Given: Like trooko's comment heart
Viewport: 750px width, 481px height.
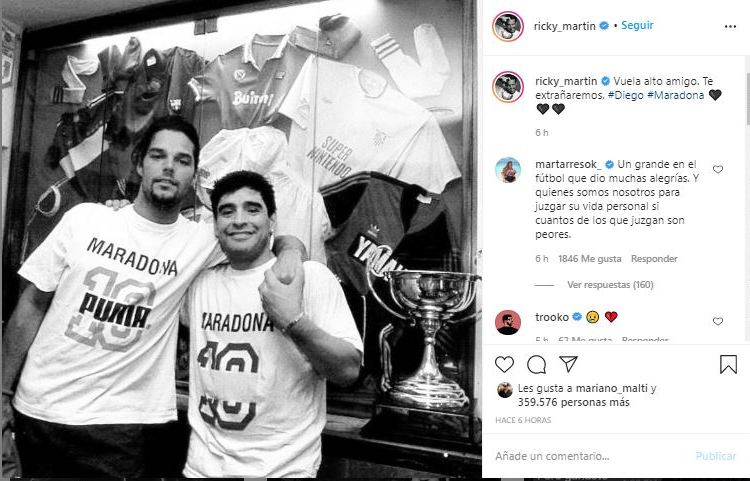Looking at the screenshot, I should (x=717, y=321).
